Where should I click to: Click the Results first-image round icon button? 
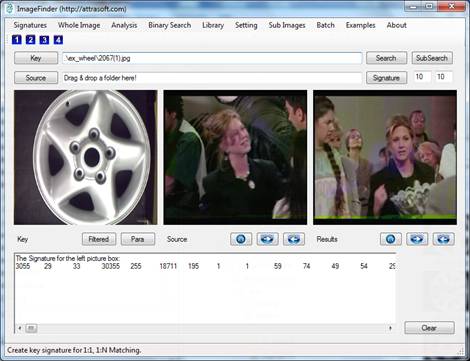[x=391, y=239]
